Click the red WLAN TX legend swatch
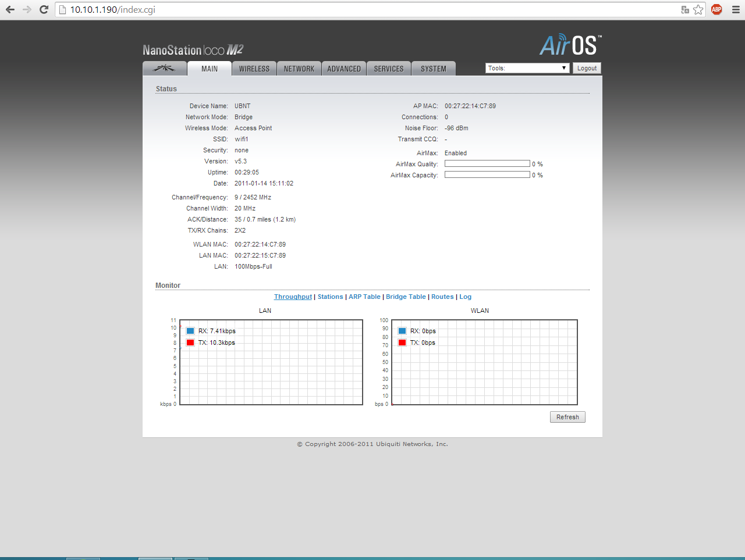The image size is (745, 560). point(402,343)
